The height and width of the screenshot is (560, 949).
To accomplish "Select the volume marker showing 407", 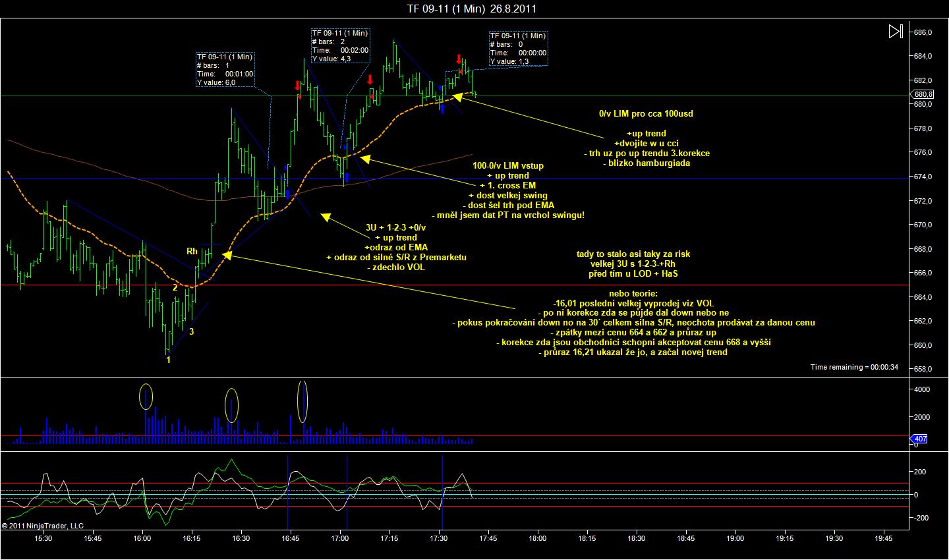I will (919, 439).
